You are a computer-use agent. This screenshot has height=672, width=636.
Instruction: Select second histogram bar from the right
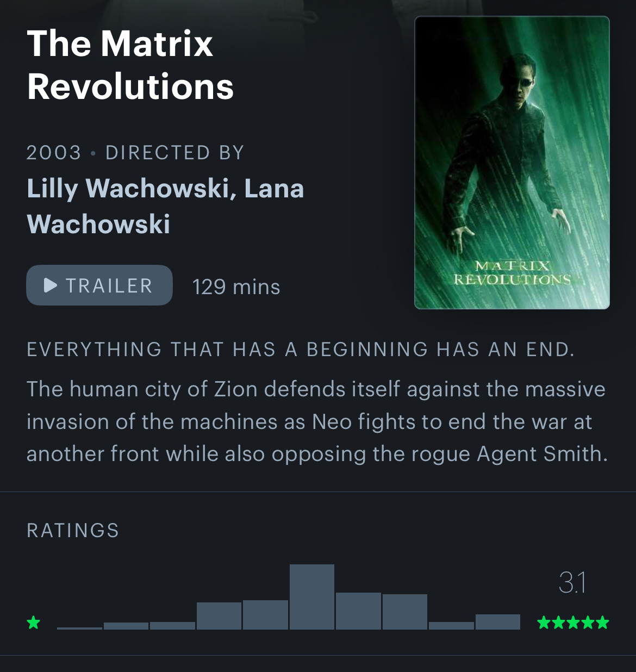(451, 626)
